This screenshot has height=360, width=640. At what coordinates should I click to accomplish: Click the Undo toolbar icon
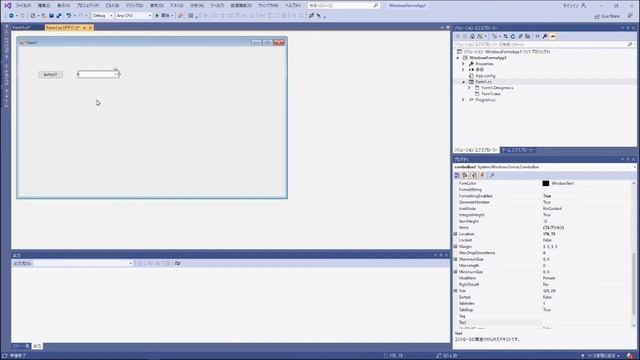pos(69,16)
